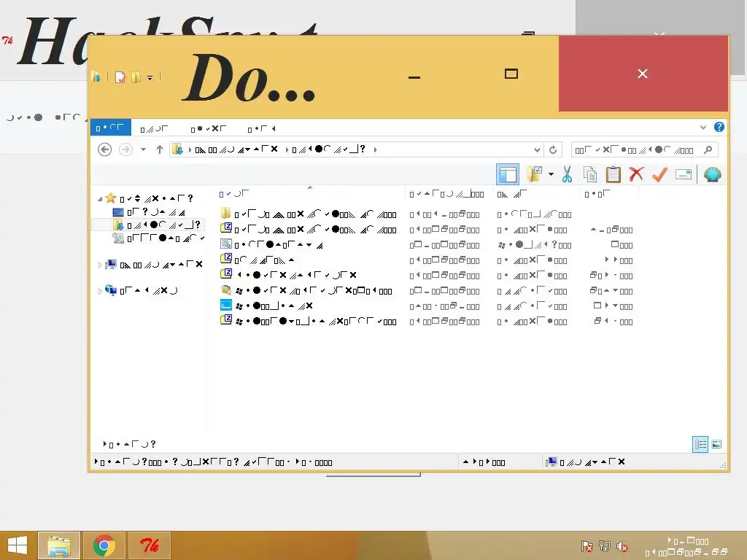Image resolution: width=747 pixels, height=560 pixels.
Task: Click the magnifier icon in the search box
Action: (708, 150)
